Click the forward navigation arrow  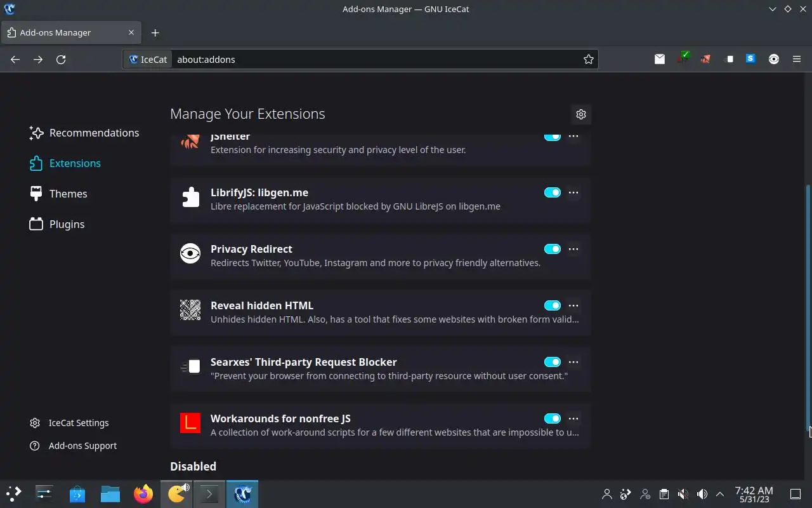coord(38,59)
